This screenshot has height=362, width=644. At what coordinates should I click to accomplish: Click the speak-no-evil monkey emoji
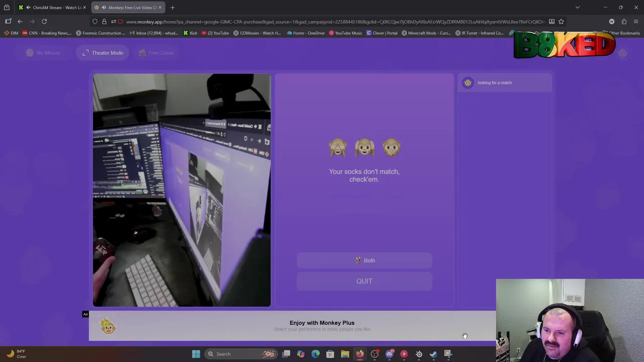pos(391,147)
